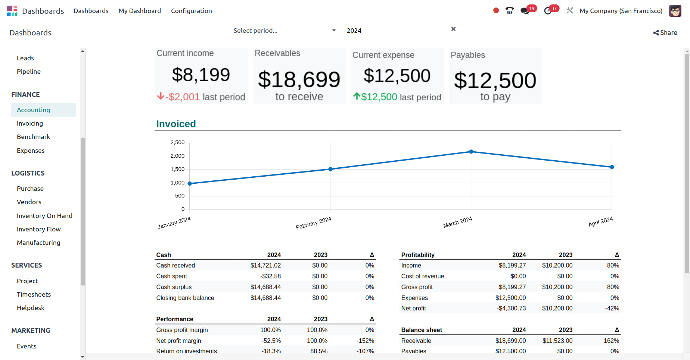Click the January 2024 chart data point

(x=190, y=184)
